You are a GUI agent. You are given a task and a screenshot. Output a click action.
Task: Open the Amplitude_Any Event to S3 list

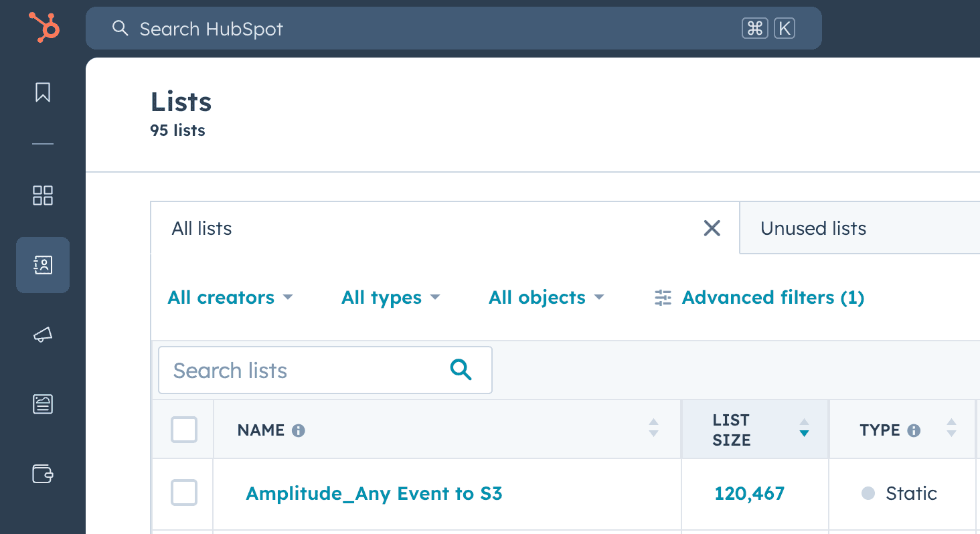click(x=374, y=493)
